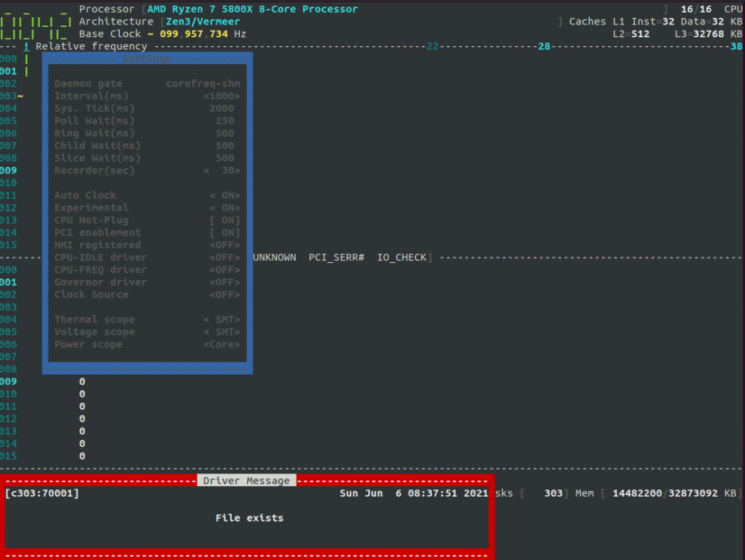
Task: Select the Child Wait(ms) 500 row
Action: pyautogui.click(x=148, y=145)
